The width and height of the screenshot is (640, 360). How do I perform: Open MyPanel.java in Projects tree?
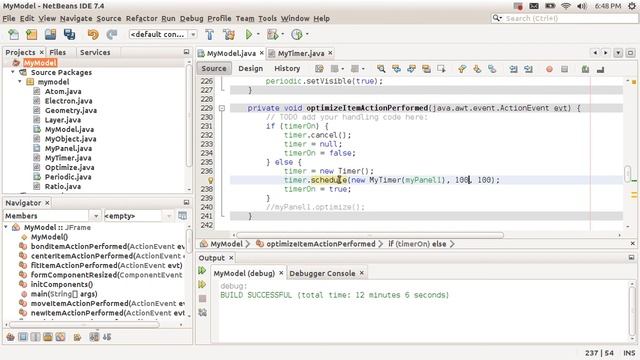tap(68, 149)
